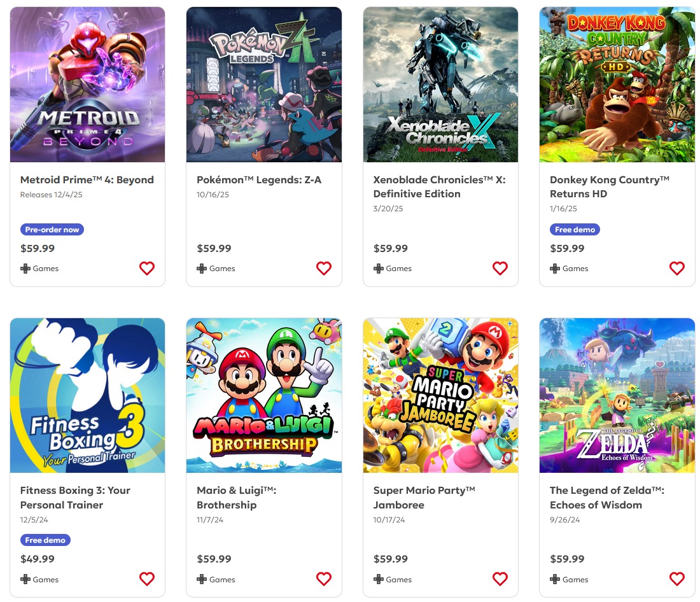Open Super Mario Party Jamboree title link
This screenshot has width=700, height=602.
[424, 498]
